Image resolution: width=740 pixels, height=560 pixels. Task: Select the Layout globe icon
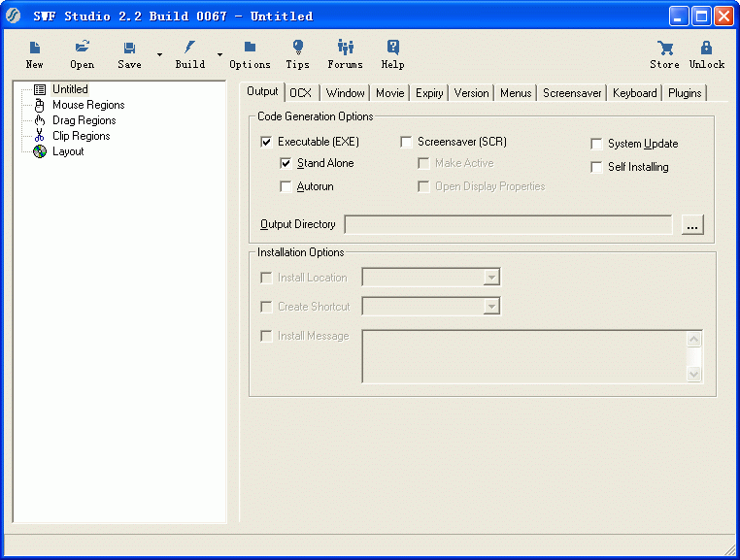coord(40,151)
